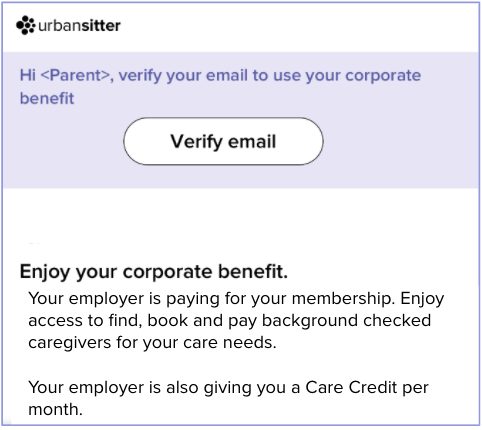482x430 pixels.
Task: Click the word month at the bottom
Action: click(x=55, y=409)
